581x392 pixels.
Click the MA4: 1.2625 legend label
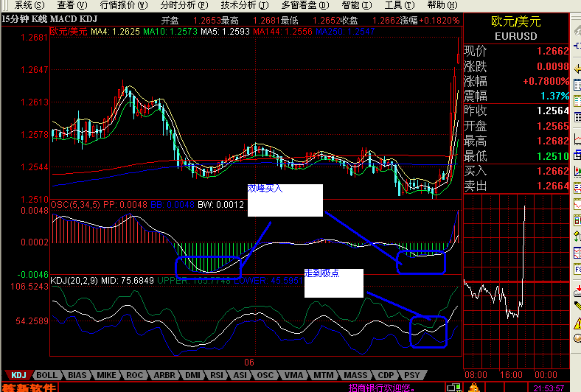pos(115,32)
